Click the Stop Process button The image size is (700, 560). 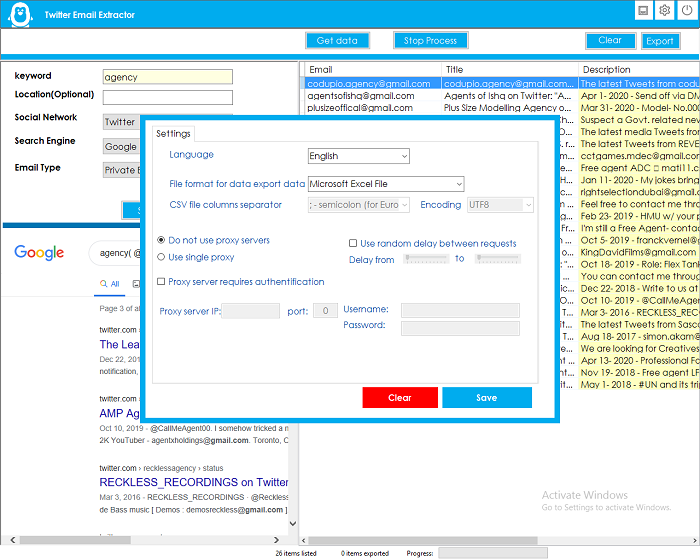tap(430, 41)
